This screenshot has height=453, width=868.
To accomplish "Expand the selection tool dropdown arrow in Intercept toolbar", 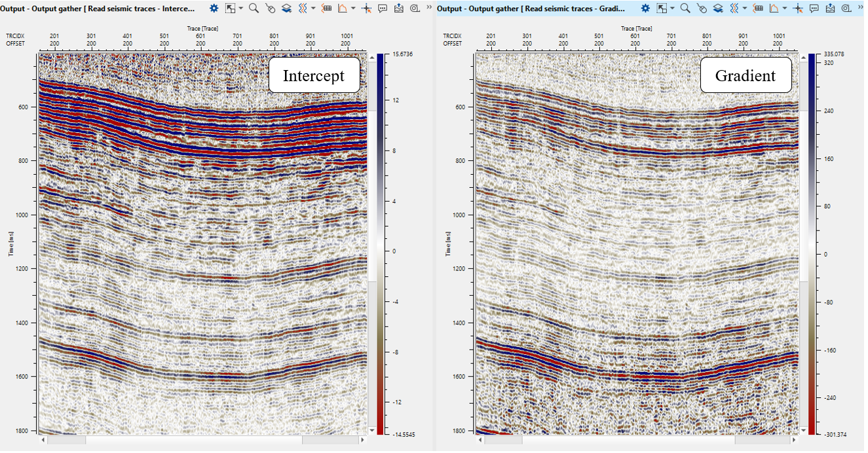I will (240, 9).
